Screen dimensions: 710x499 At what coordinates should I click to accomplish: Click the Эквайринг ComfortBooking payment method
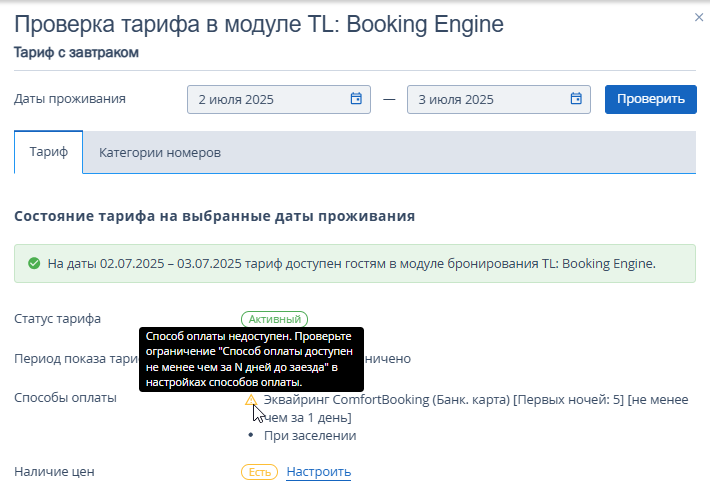coord(476,408)
